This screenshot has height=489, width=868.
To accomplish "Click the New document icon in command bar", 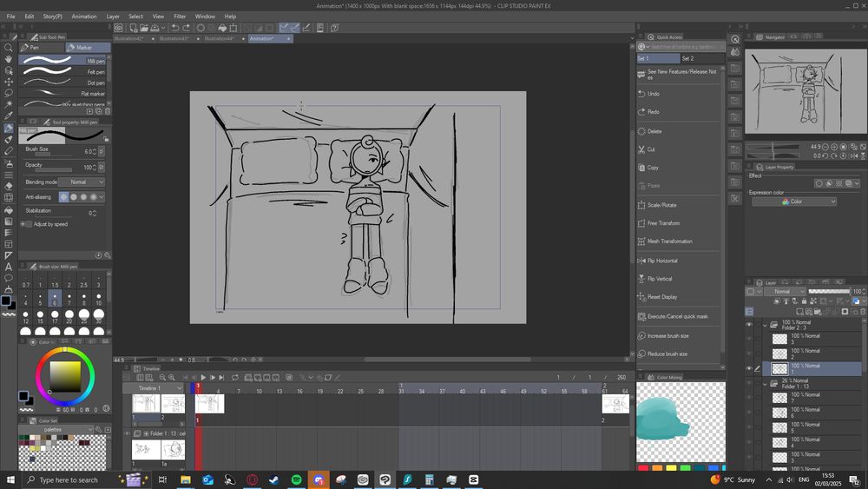I will [x=134, y=28].
